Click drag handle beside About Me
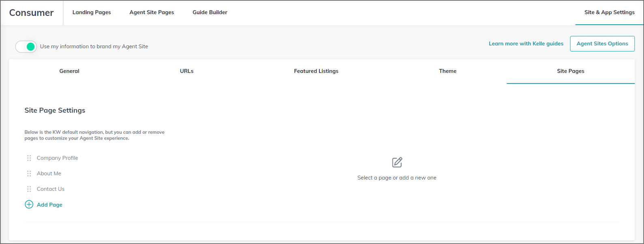 click(x=29, y=173)
